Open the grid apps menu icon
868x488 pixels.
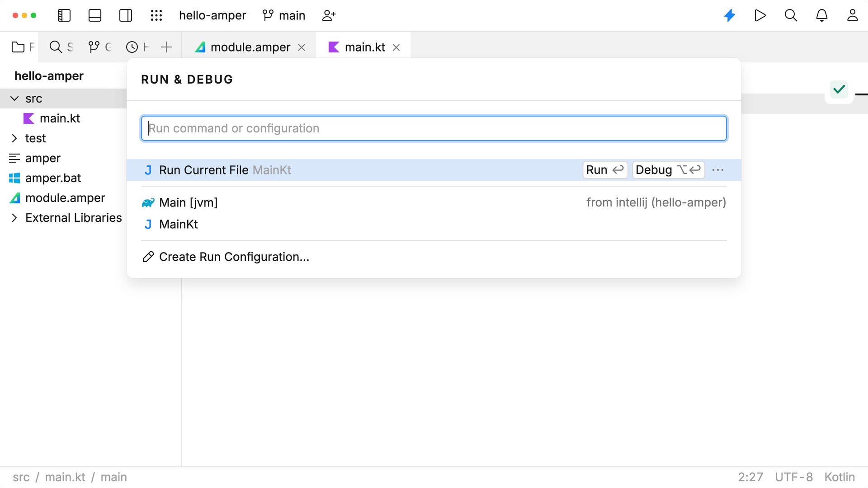(x=156, y=15)
